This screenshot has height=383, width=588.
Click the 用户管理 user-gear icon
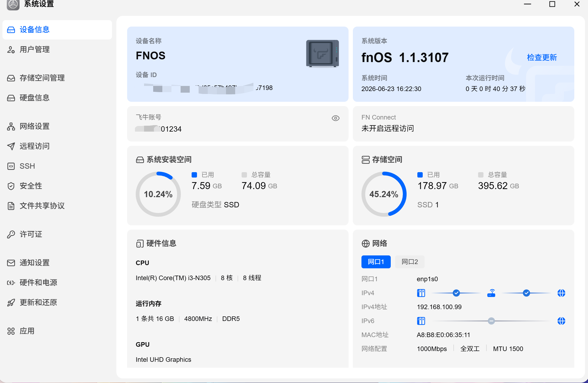pos(11,50)
